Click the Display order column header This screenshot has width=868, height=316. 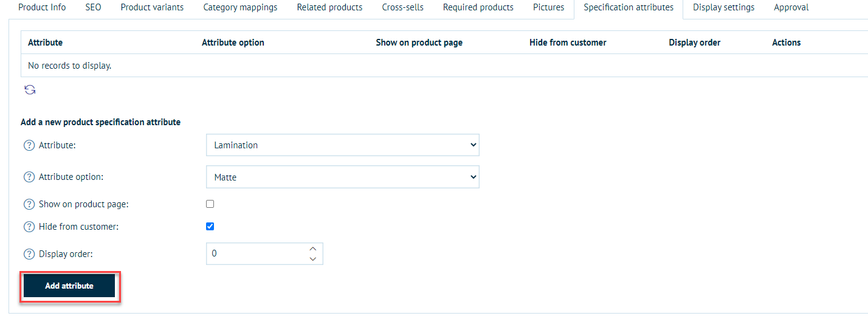point(695,43)
